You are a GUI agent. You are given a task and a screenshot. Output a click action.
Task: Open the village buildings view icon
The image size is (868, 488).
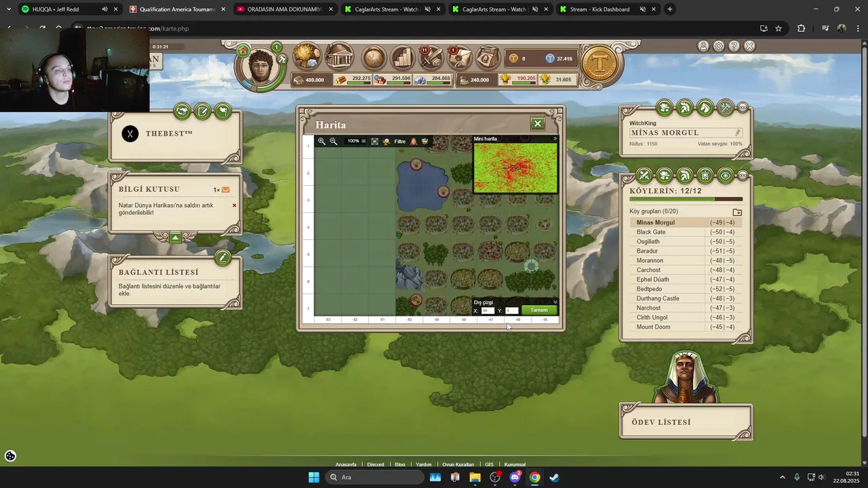point(339,57)
